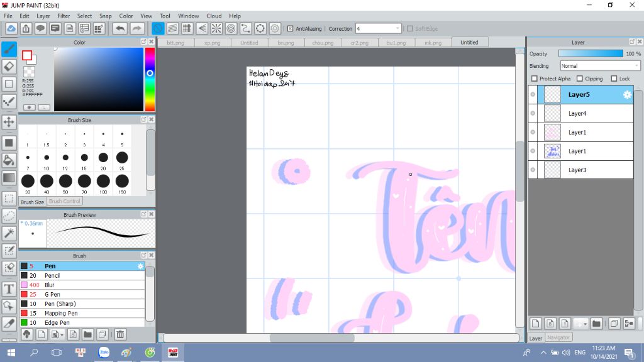This screenshot has width=644, height=362.
Task: Enable vanishing point snap
Action: coord(202,29)
